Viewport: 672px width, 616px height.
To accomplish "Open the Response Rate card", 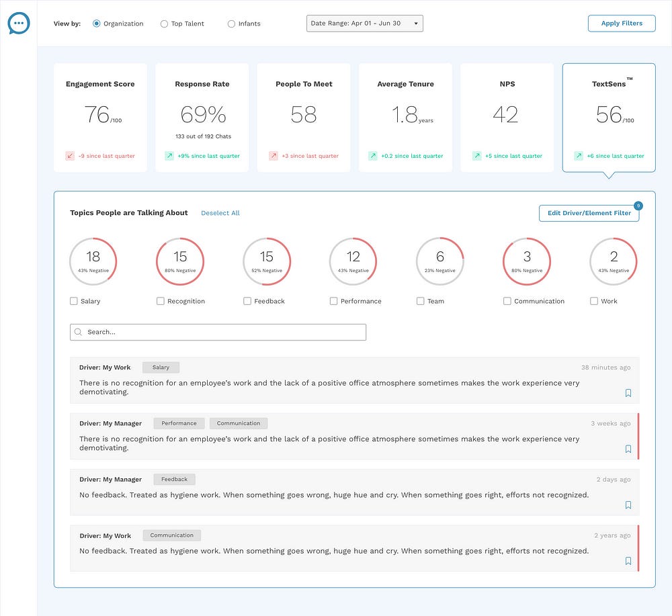I will (x=202, y=118).
